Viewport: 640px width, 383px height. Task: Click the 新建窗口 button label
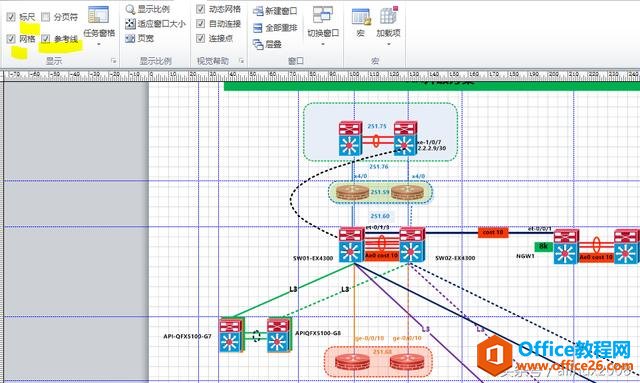[x=281, y=11]
